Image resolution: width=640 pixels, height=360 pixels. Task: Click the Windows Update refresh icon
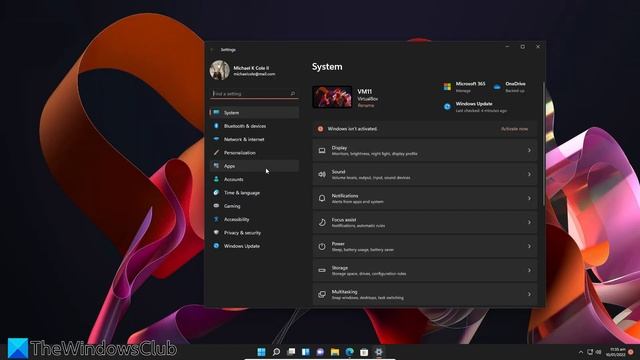pos(447,107)
